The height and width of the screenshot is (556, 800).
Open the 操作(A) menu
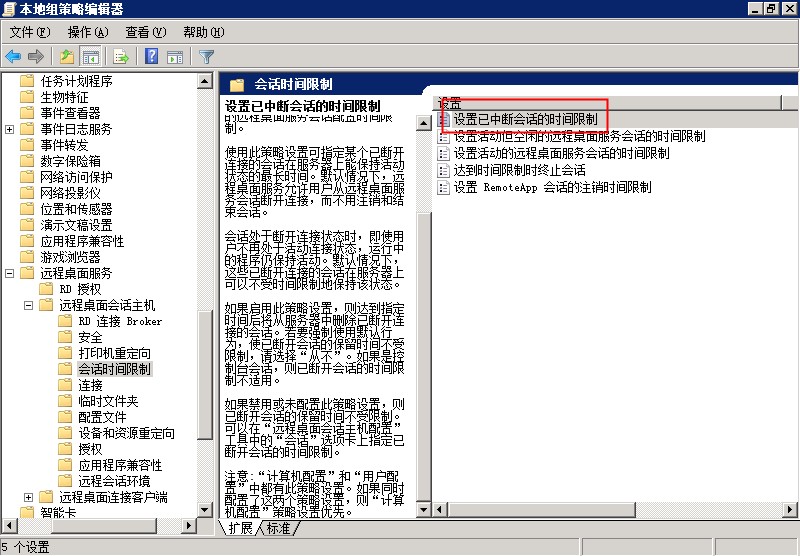pyautogui.click(x=87, y=33)
